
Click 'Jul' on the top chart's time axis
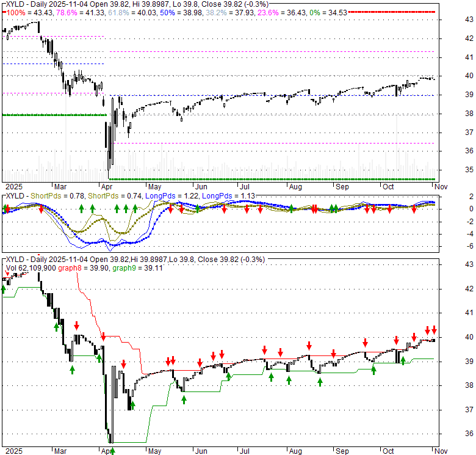click(x=244, y=187)
